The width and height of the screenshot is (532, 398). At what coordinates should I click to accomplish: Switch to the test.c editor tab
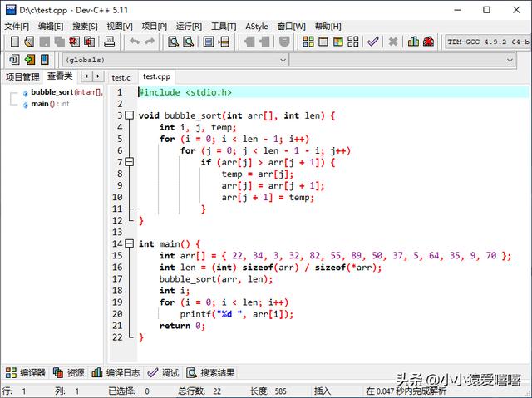pos(121,77)
